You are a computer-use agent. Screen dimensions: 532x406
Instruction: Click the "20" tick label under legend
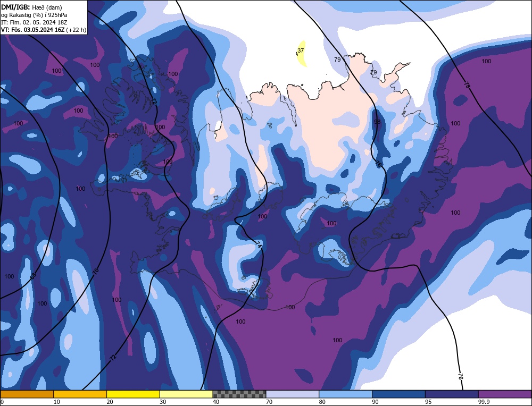[110, 402]
